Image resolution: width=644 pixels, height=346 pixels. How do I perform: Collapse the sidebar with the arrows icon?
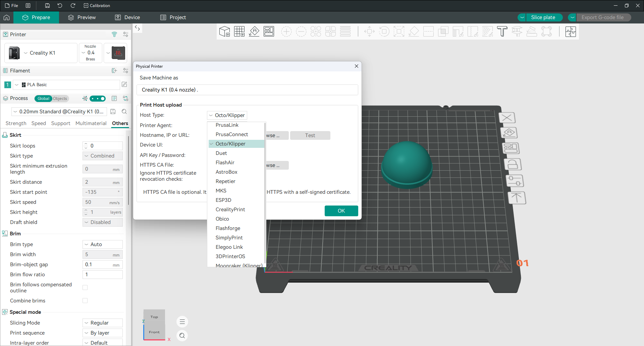[x=137, y=28]
